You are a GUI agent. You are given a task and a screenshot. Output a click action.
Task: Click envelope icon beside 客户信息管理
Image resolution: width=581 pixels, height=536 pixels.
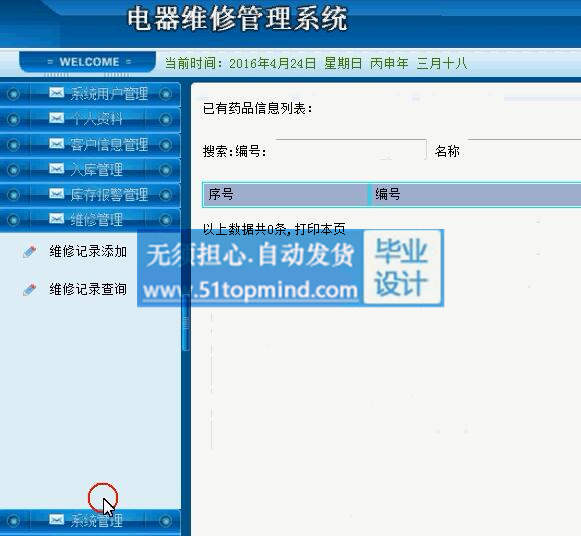56,143
